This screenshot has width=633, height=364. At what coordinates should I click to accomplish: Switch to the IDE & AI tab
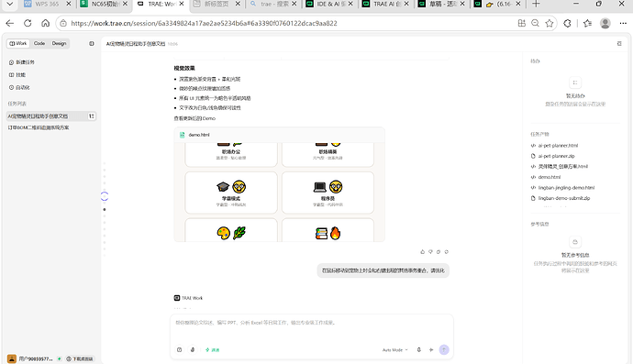(329, 4)
